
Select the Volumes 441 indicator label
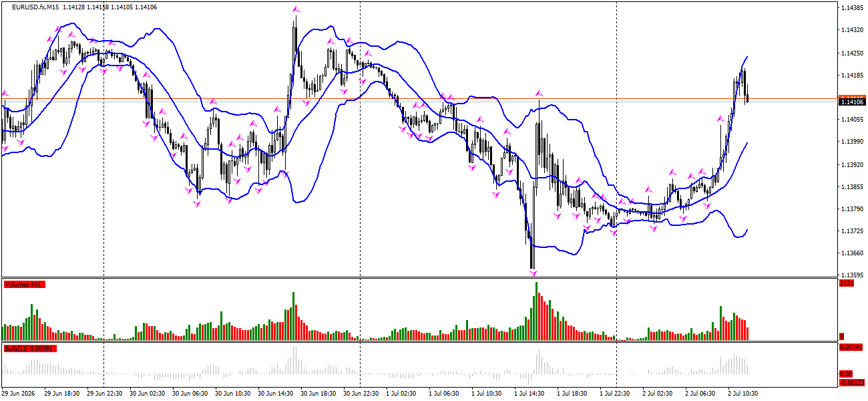[23, 285]
